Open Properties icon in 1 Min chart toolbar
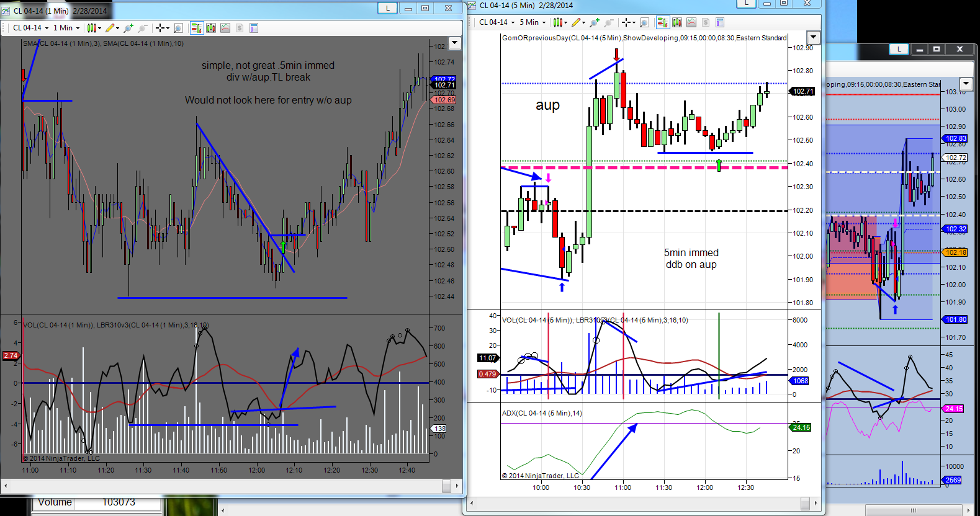This screenshot has width=980, height=516. coord(253,28)
